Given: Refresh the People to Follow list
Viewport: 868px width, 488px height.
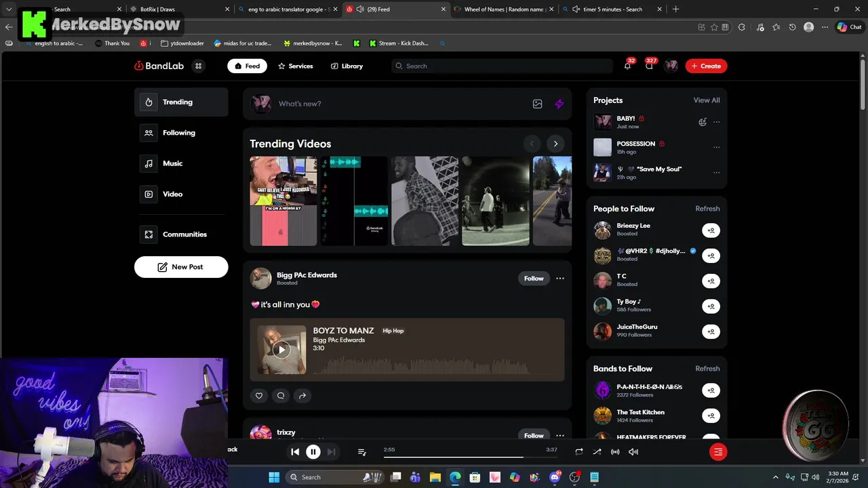Looking at the screenshot, I should [707, 209].
